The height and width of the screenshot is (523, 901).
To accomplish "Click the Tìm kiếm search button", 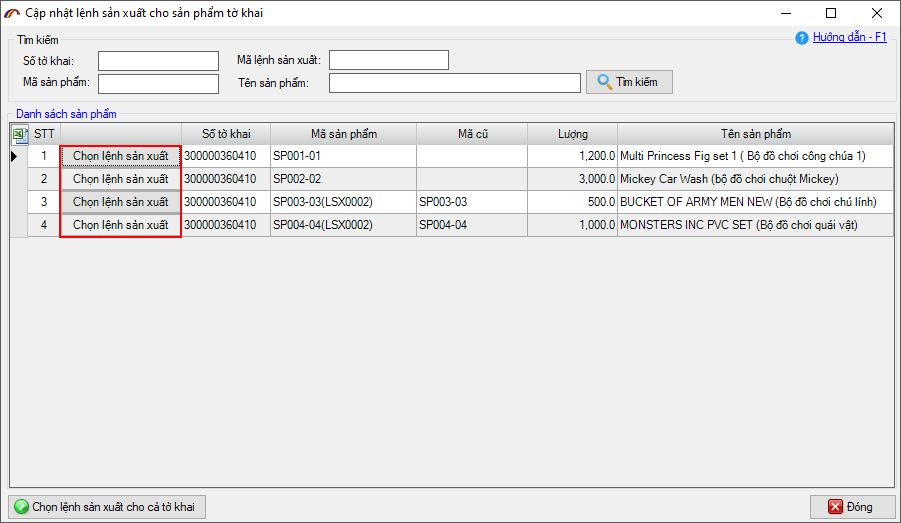I will [x=629, y=82].
